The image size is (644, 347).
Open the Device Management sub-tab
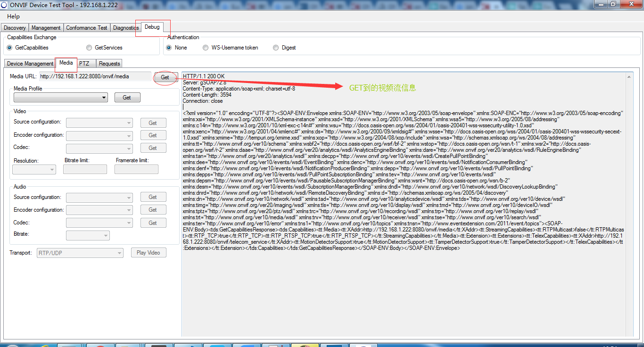(30, 64)
